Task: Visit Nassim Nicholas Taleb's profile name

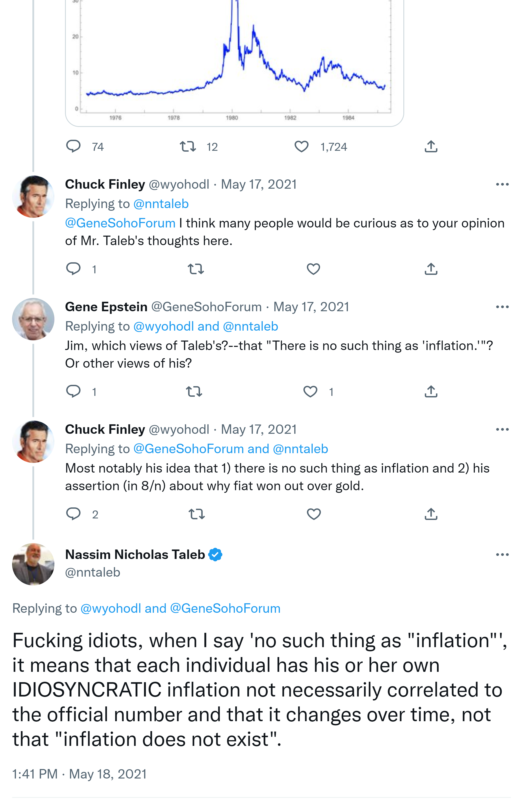Action: tap(135, 555)
